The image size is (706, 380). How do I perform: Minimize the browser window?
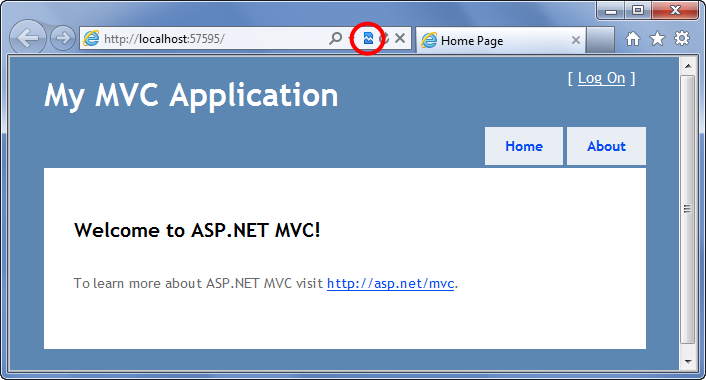(x=611, y=11)
